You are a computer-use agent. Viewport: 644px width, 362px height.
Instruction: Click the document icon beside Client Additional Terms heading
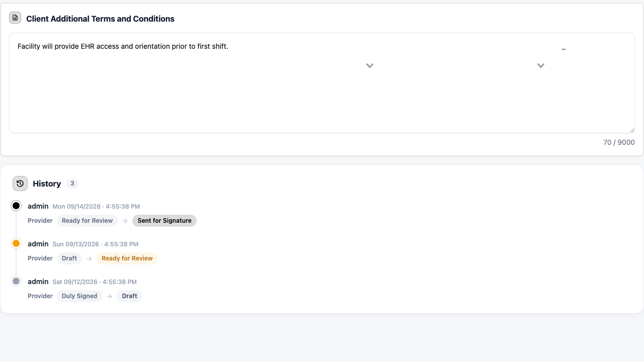tap(15, 18)
